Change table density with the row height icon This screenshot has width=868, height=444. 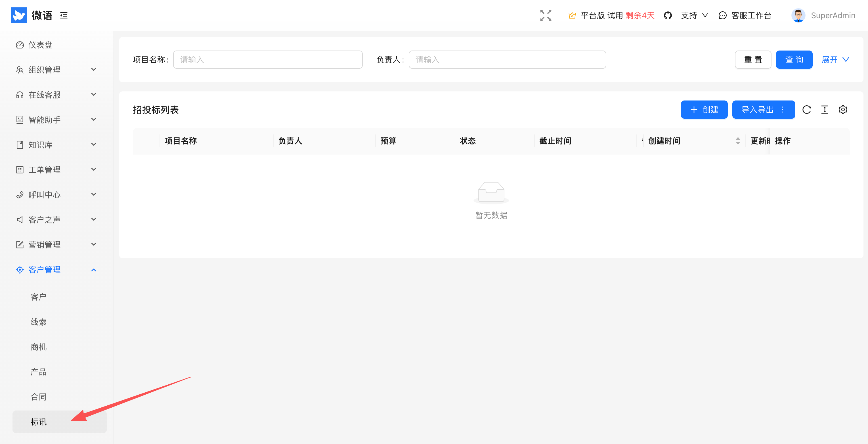click(825, 110)
